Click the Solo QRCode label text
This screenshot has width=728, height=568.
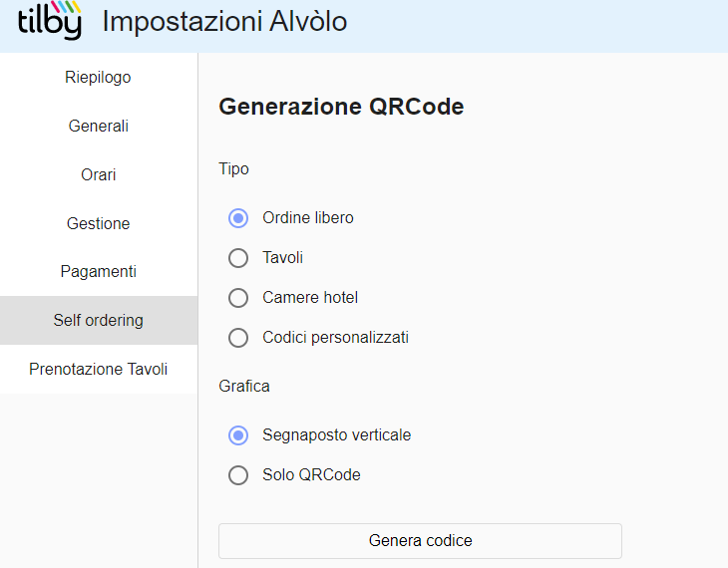pyautogui.click(x=311, y=474)
